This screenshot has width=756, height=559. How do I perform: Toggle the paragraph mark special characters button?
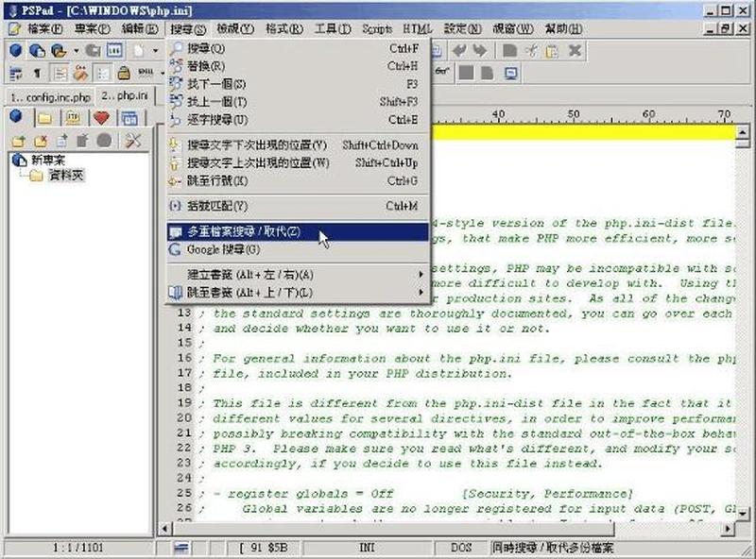click(37, 74)
